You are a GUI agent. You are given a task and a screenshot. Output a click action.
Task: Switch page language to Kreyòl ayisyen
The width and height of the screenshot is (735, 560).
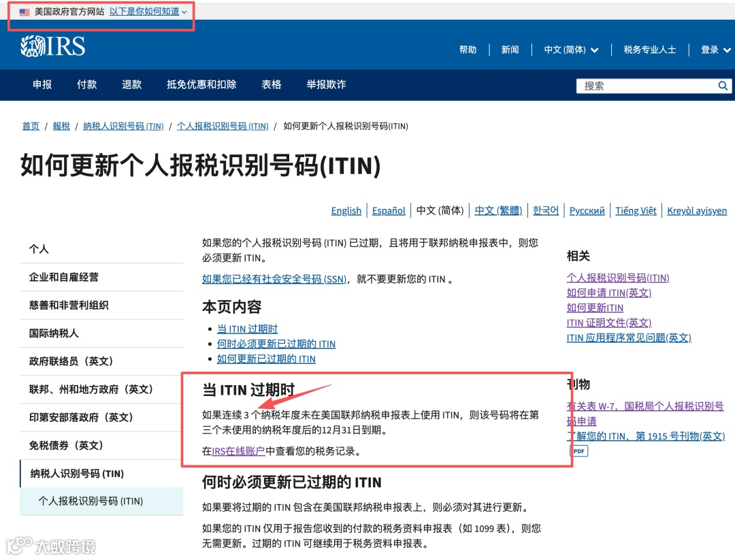[x=697, y=211]
